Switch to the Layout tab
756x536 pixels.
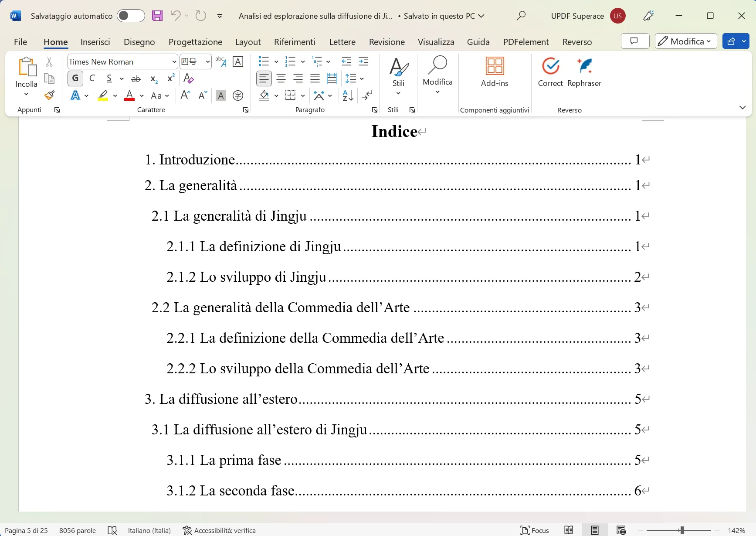[248, 42]
